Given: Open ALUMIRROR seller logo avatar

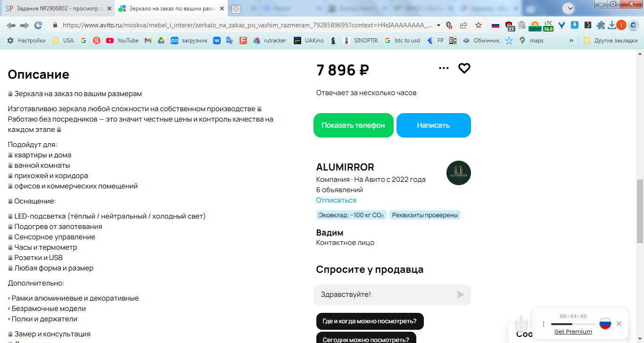Looking at the screenshot, I should [x=459, y=173].
